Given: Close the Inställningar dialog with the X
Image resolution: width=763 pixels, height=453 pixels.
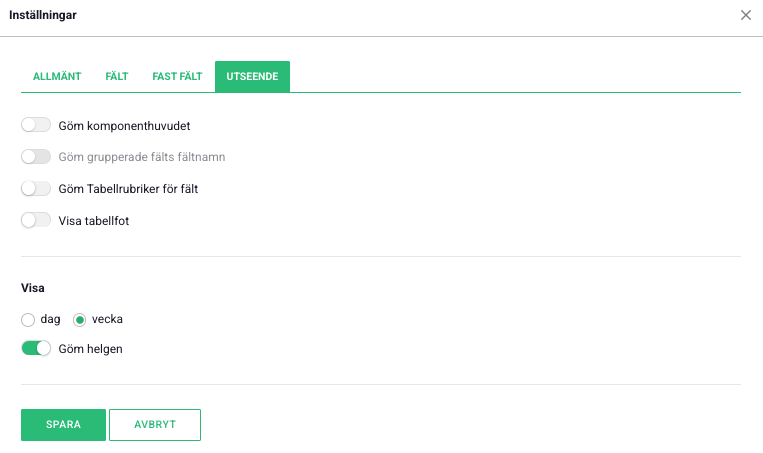Looking at the screenshot, I should pyautogui.click(x=745, y=15).
